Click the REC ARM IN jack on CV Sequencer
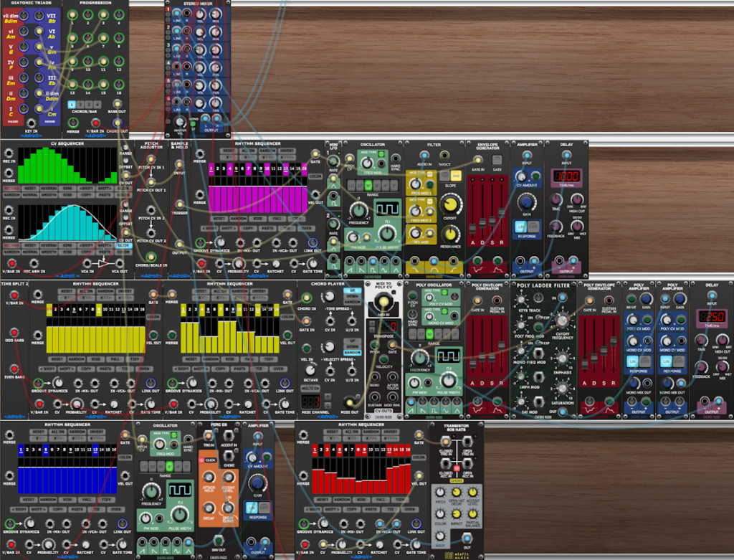 (x=34, y=264)
